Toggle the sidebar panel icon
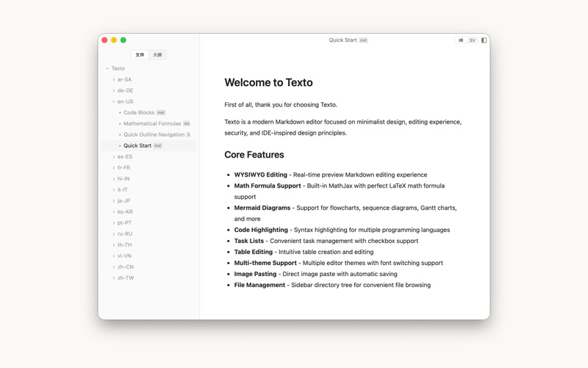This screenshot has width=588, height=368. click(484, 40)
